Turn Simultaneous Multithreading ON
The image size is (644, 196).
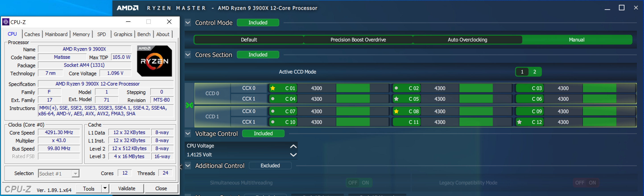pos(365,183)
